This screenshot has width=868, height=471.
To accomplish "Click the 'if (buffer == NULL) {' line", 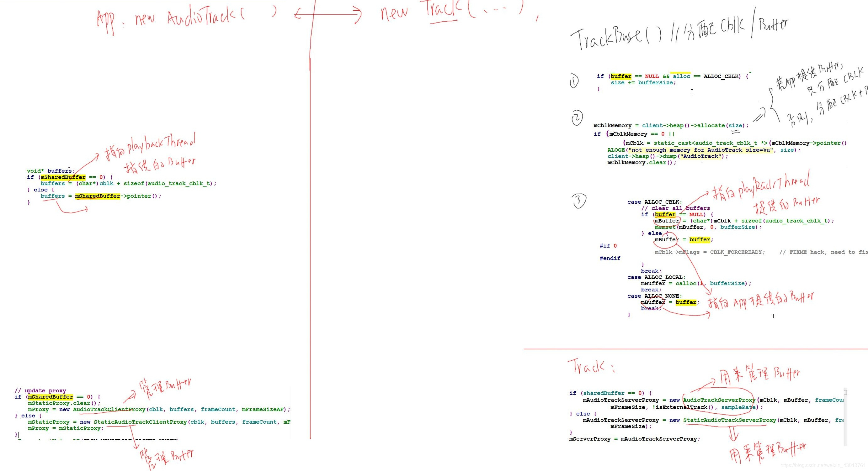I will point(677,214).
